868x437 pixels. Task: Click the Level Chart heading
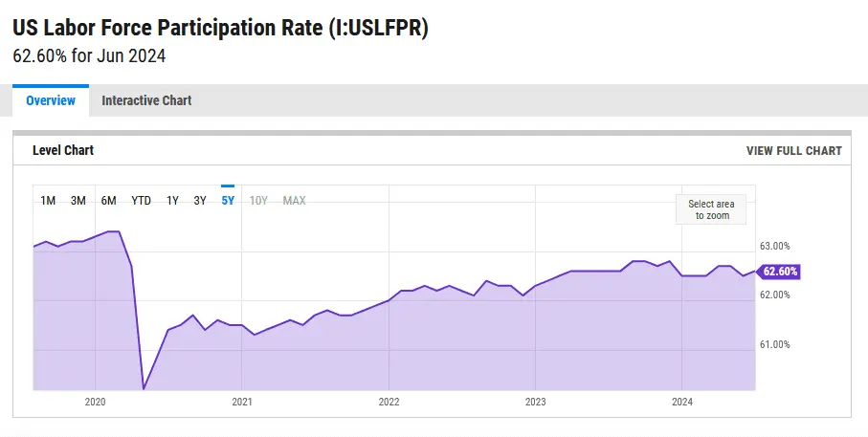63,151
